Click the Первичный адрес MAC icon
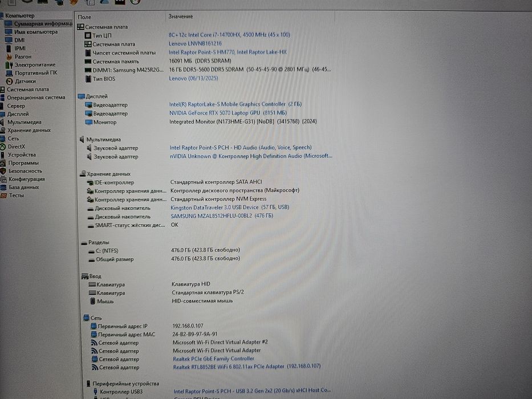 point(94,335)
